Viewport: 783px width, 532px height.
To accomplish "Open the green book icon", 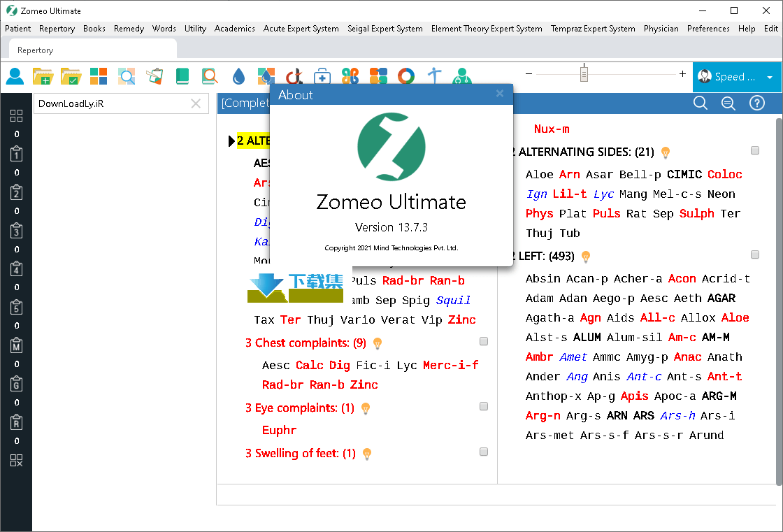I will pyautogui.click(x=182, y=76).
